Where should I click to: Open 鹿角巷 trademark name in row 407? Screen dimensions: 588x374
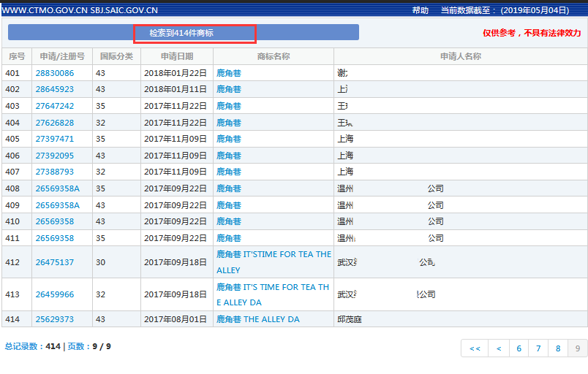coord(229,172)
